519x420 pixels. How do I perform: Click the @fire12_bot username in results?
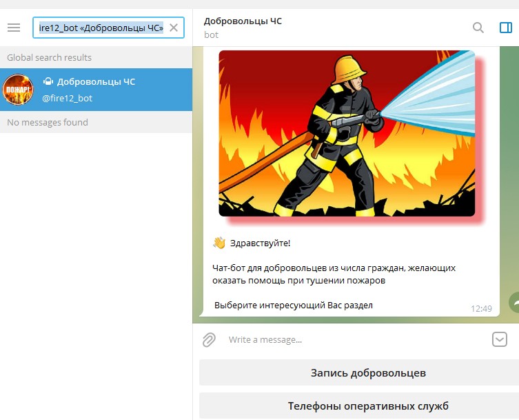[x=67, y=99]
